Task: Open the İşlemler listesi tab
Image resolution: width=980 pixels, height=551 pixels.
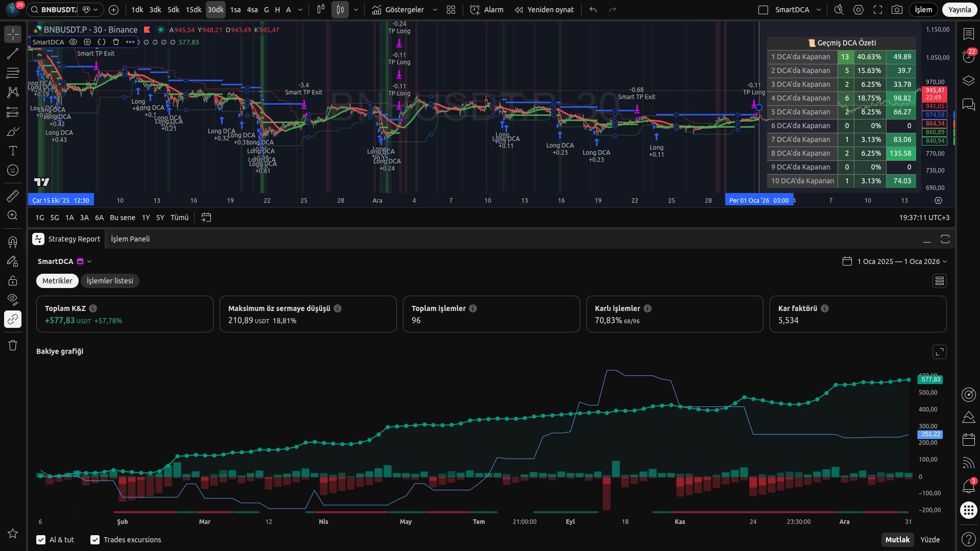Action: [110, 281]
